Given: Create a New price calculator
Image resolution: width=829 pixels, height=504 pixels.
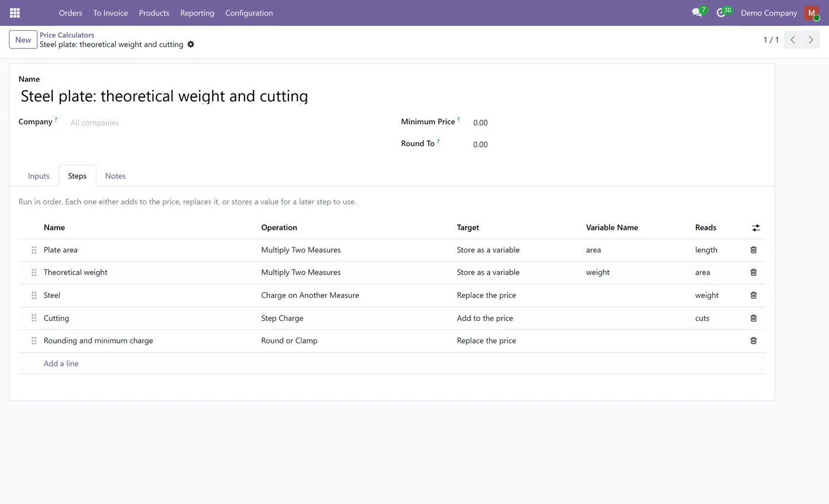Looking at the screenshot, I should [23, 40].
